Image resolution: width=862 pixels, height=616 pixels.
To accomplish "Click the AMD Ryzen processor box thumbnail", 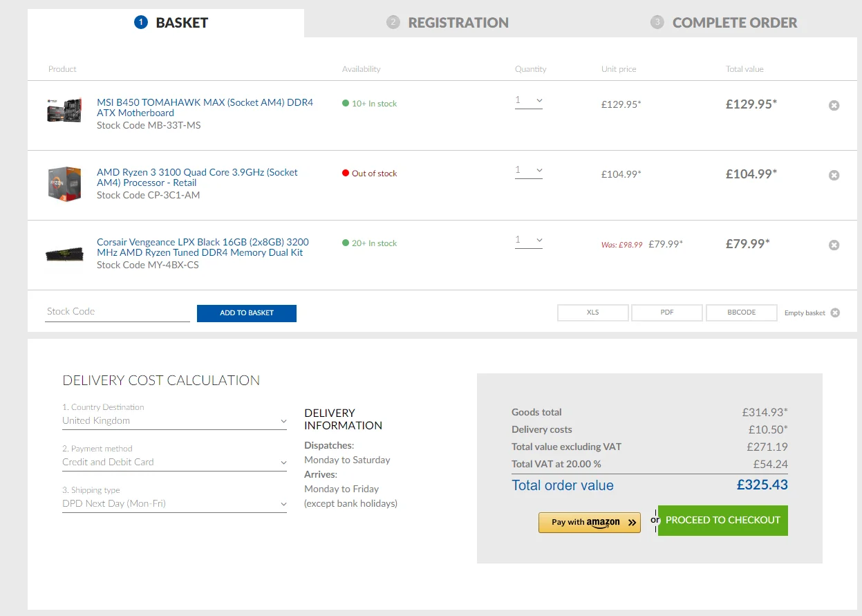I will click(x=65, y=184).
